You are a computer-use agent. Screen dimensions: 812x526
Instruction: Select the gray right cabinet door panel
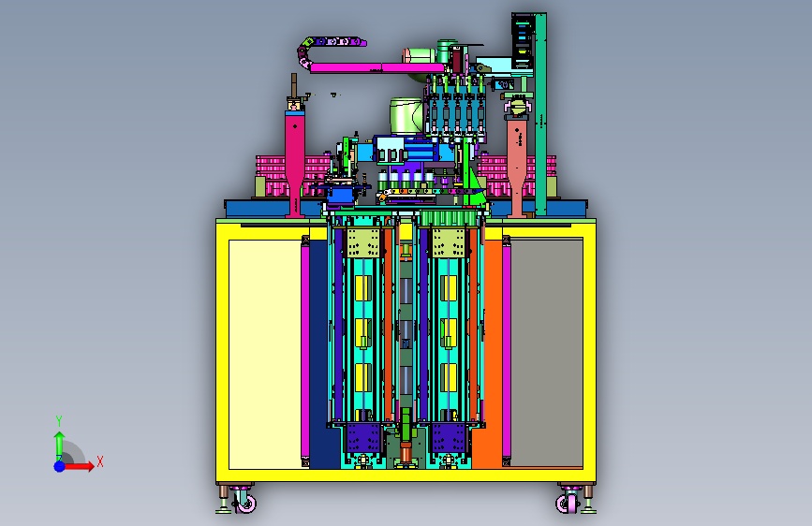(x=547, y=353)
